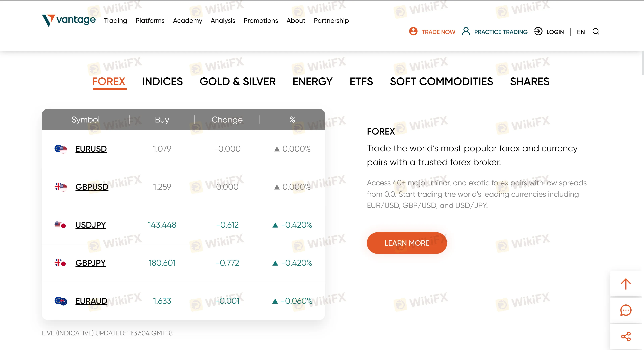Select the GOLD & SILVER tab
The height and width of the screenshot is (350, 644).
[238, 81]
